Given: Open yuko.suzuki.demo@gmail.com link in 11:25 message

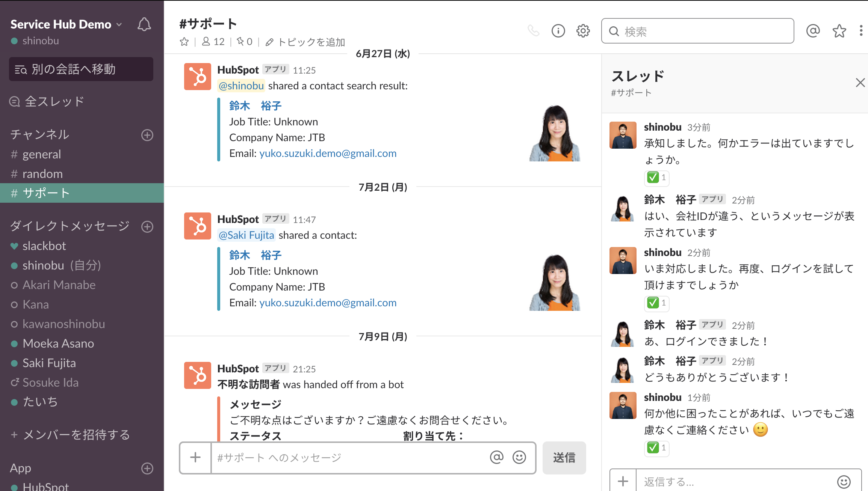Looking at the screenshot, I should [328, 153].
